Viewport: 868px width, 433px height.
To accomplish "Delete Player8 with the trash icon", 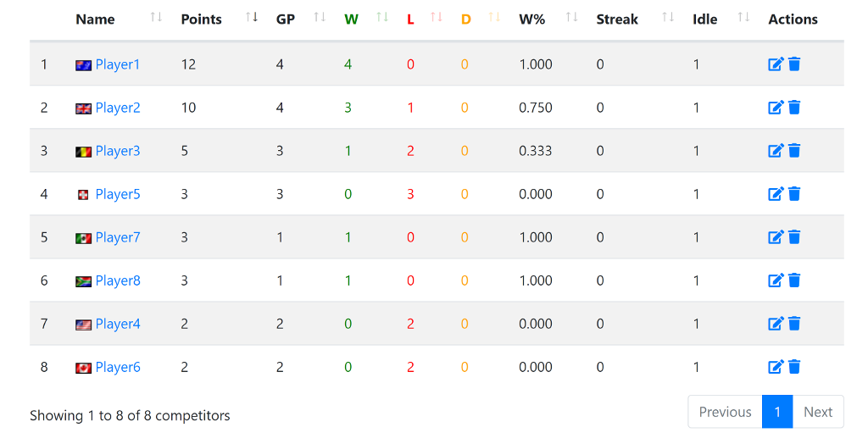I will point(794,280).
